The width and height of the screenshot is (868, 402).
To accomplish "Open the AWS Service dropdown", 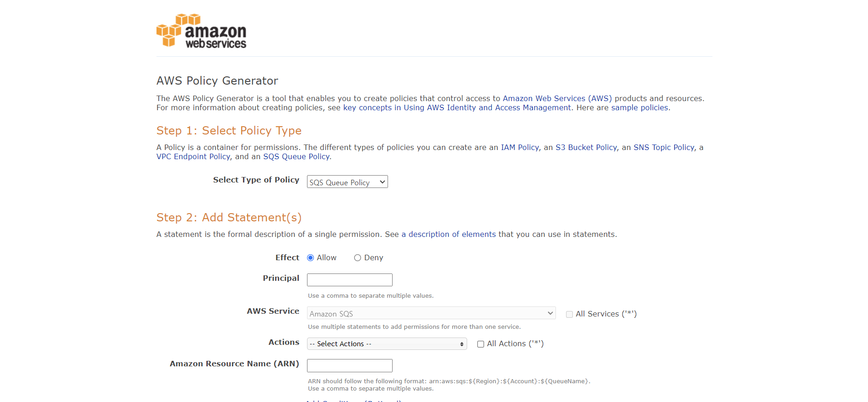I will [431, 313].
